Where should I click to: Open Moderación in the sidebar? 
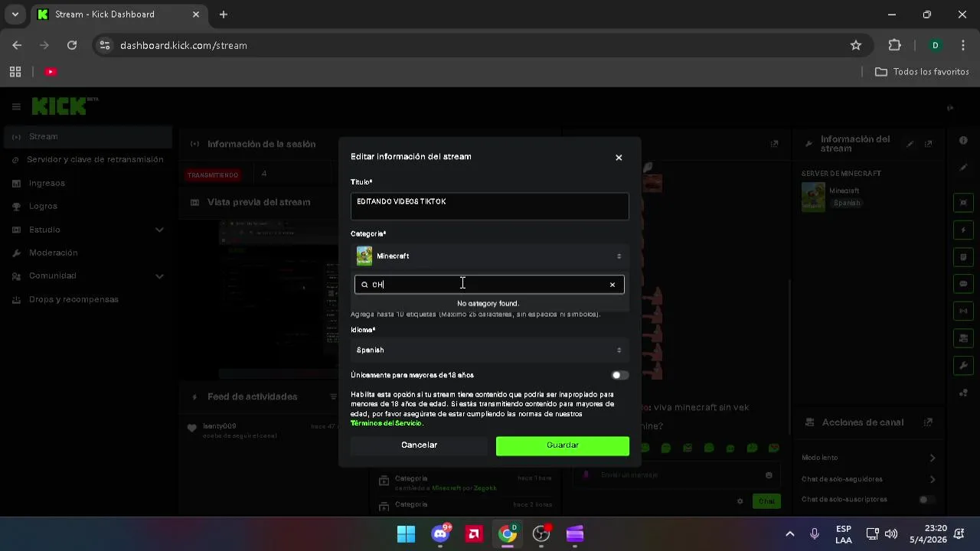[87, 253]
